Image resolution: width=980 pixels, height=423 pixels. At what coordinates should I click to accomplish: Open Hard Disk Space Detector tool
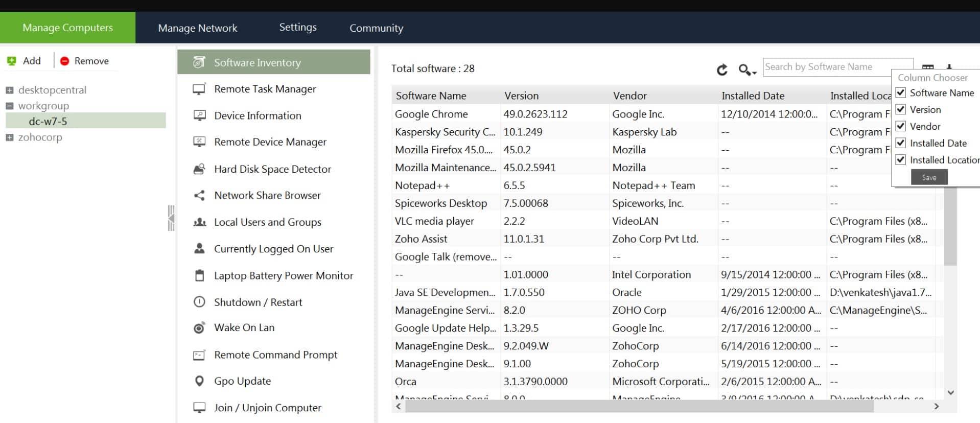point(274,169)
